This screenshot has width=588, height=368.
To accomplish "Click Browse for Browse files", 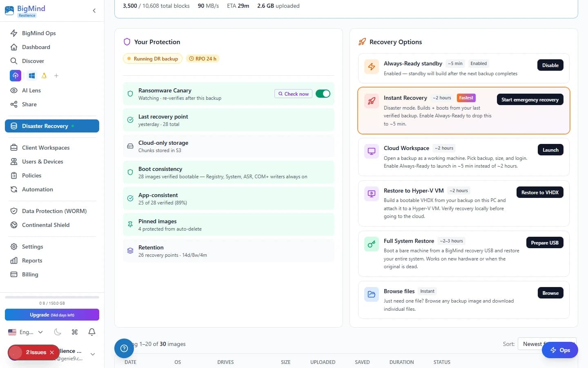I will [x=550, y=293].
